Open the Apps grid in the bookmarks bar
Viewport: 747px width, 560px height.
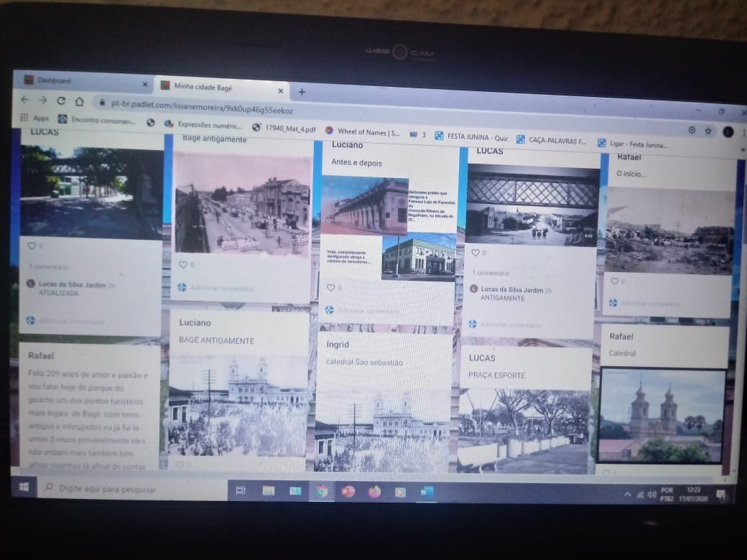coord(34,118)
